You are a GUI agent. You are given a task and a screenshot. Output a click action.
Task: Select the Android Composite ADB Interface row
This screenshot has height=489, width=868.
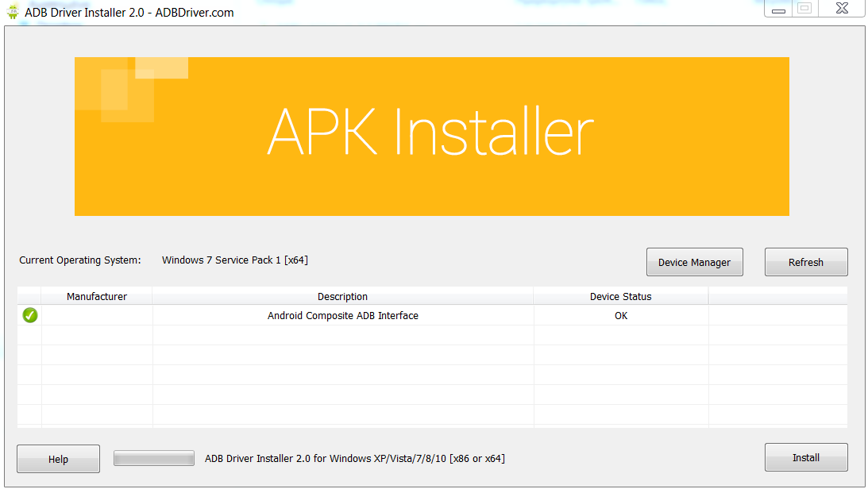point(432,315)
